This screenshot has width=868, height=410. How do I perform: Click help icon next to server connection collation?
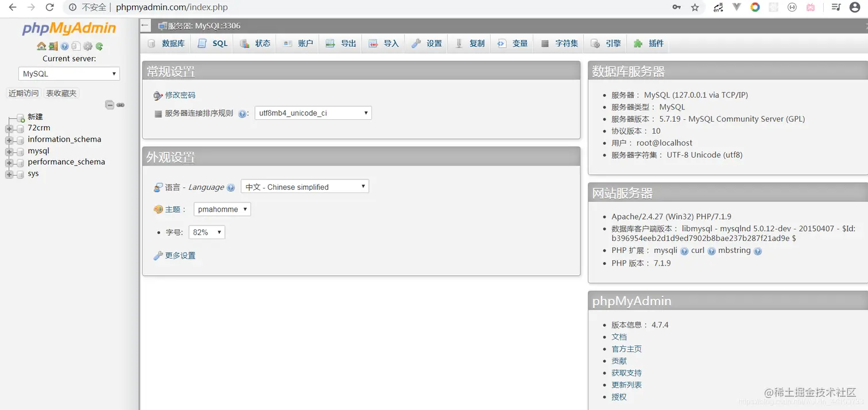point(242,114)
